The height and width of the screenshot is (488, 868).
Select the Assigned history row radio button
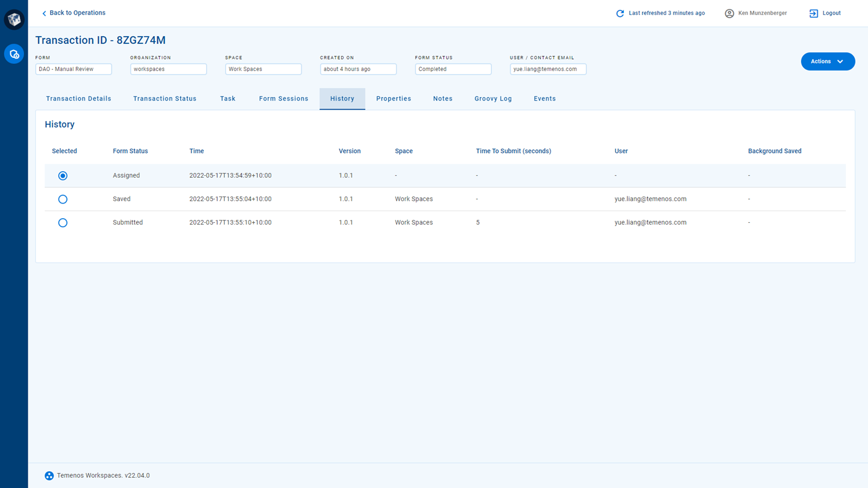(63, 176)
